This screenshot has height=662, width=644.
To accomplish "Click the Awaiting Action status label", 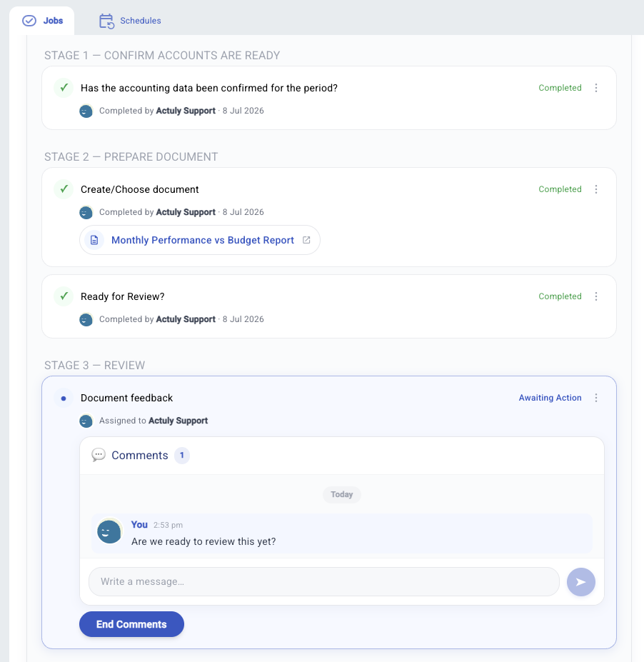I will click(550, 398).
